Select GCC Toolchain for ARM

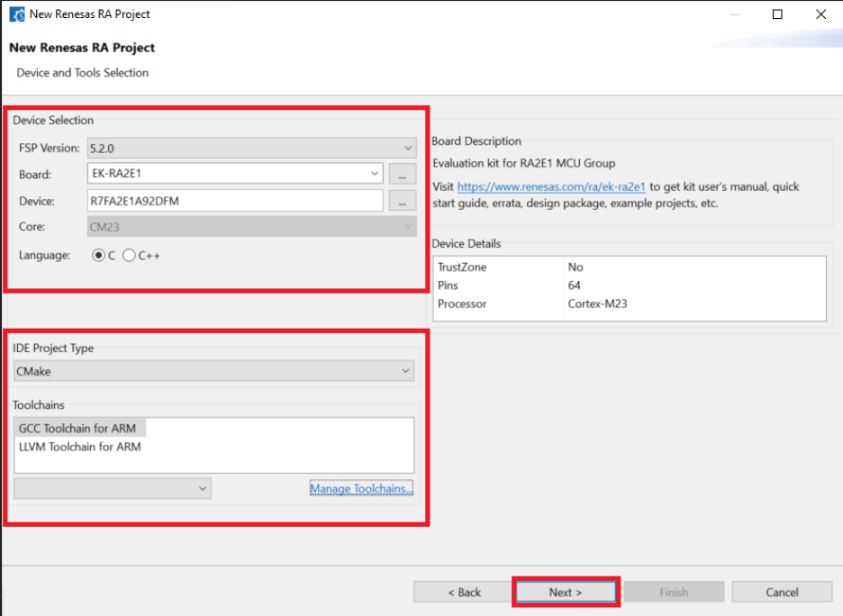(79, 429)
